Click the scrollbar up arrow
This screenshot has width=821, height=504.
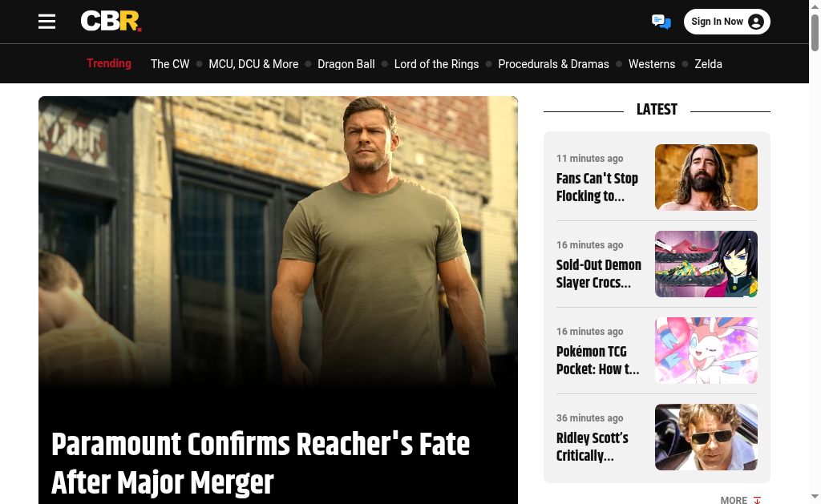pyautogui.click(x=815, y=6)
